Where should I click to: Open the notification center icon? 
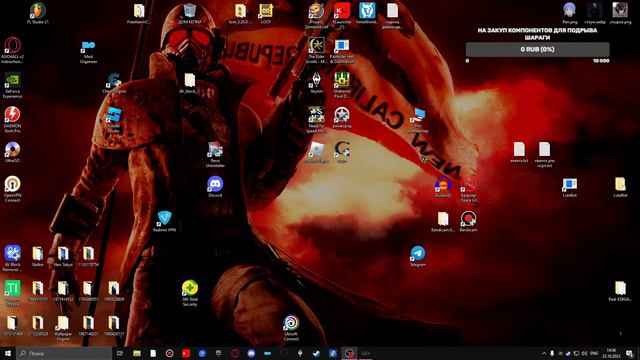(630, 353)
